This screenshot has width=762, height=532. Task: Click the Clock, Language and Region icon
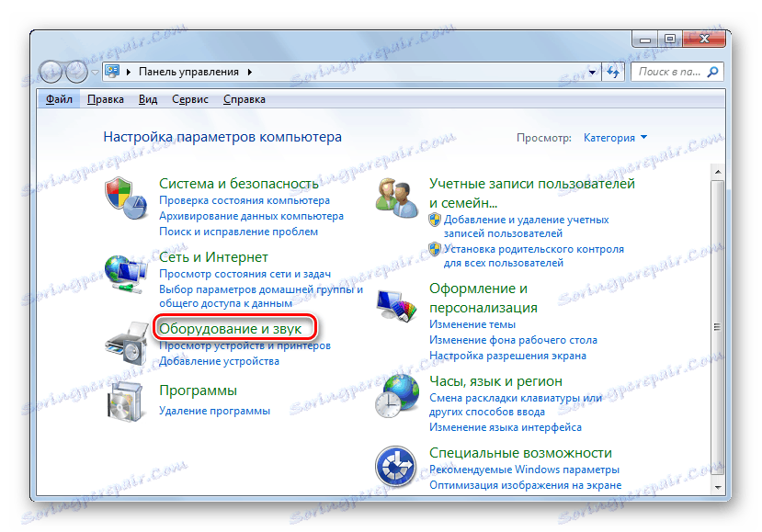(396, 396)
